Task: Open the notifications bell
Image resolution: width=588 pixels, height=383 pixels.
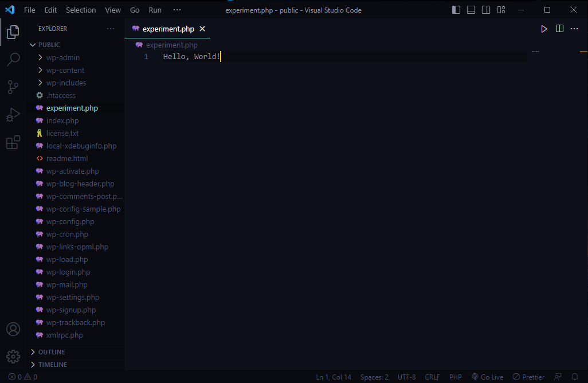Action: point(574,377)
